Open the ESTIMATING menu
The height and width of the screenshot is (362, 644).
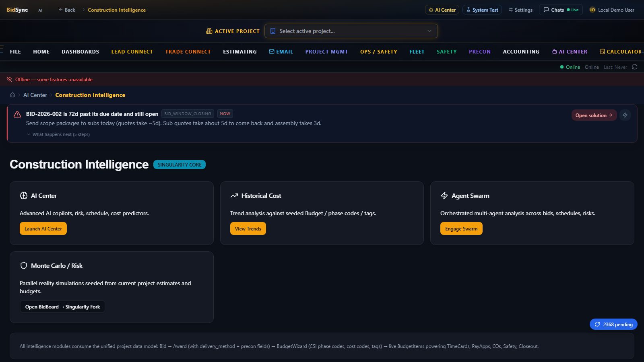(240, 51)
